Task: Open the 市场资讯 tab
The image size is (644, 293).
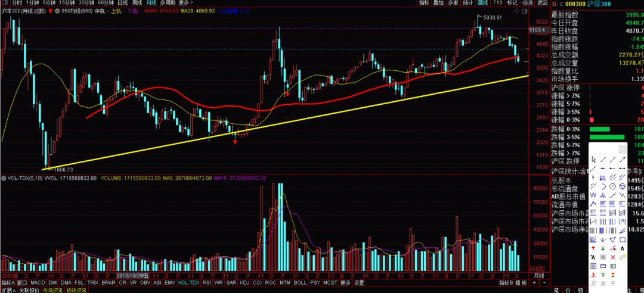Action: [x=54, y=290]
